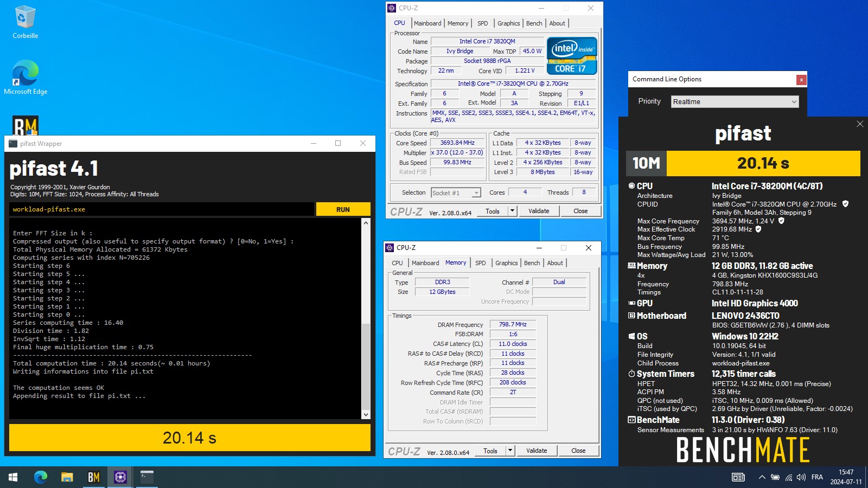Select About tab in top CPU-Z window
This screenshot has height=488, width=868.
(x=557, y=23)
